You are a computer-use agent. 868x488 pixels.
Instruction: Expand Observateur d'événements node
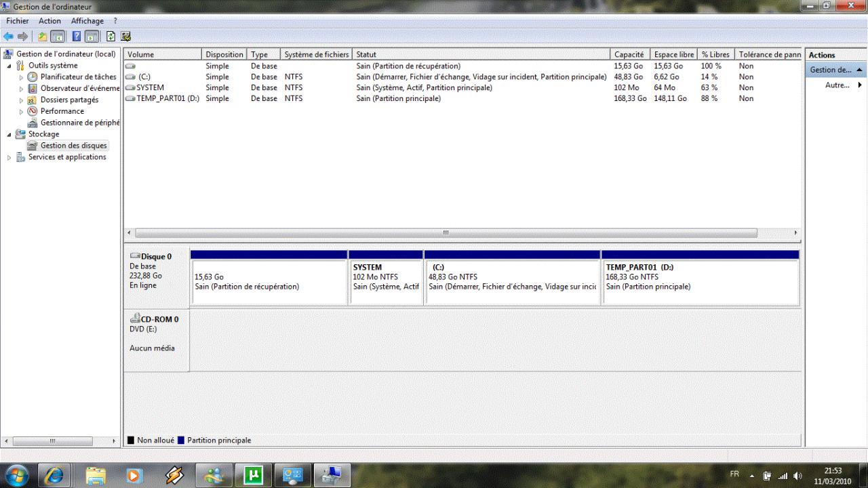pos(21,89)
